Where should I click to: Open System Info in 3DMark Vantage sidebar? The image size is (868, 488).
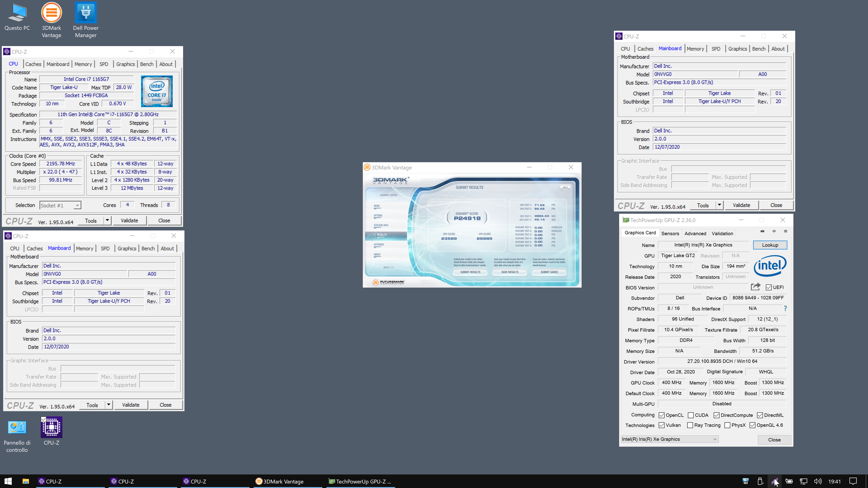tap(381, 225)
